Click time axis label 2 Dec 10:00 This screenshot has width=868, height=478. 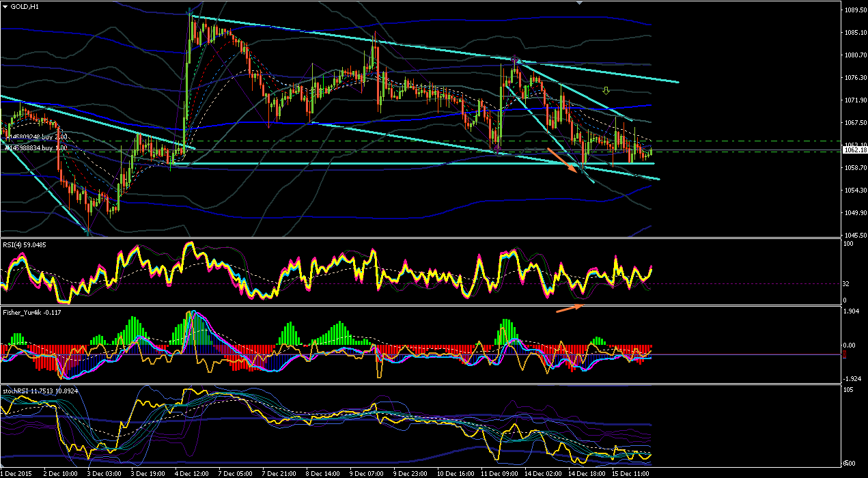pos(62,473)
